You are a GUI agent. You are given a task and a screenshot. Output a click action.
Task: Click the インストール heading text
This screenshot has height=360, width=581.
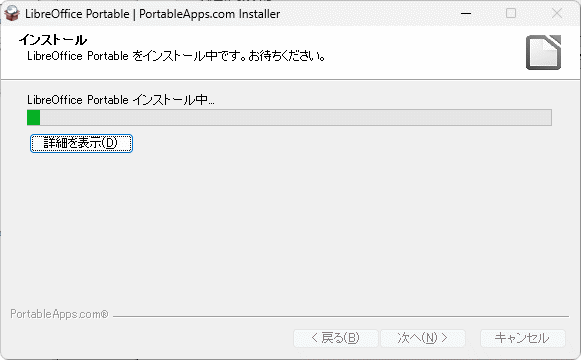tap(53, 40)
